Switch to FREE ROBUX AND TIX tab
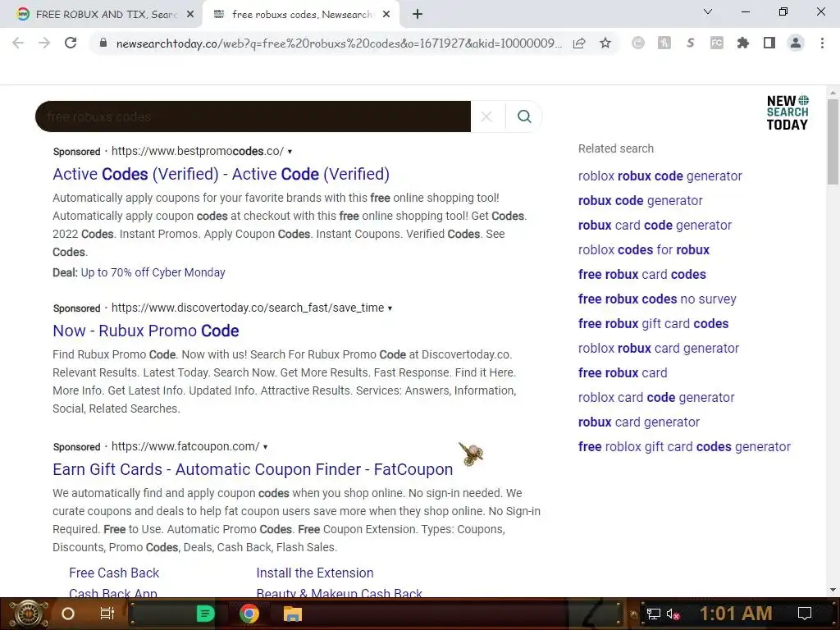 click(x=102, y=15)
